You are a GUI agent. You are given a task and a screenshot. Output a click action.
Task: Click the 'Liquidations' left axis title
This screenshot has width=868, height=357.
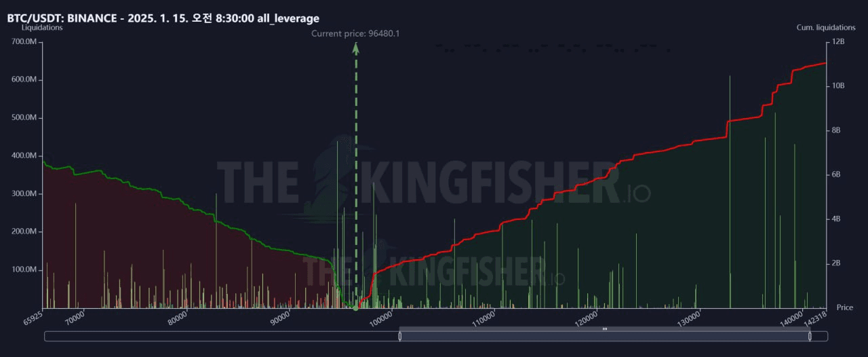[41, 28]
